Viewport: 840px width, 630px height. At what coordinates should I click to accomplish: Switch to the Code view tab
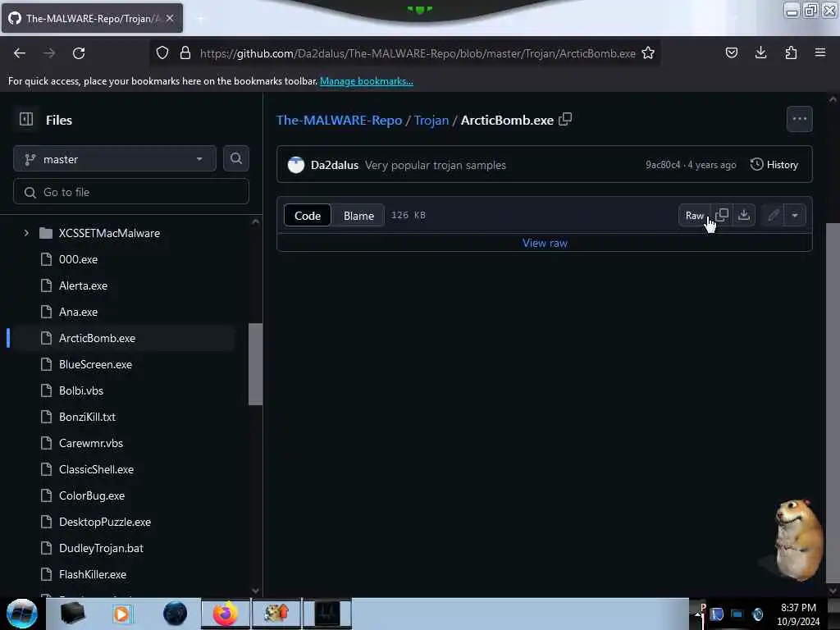(x=308, y=216)
